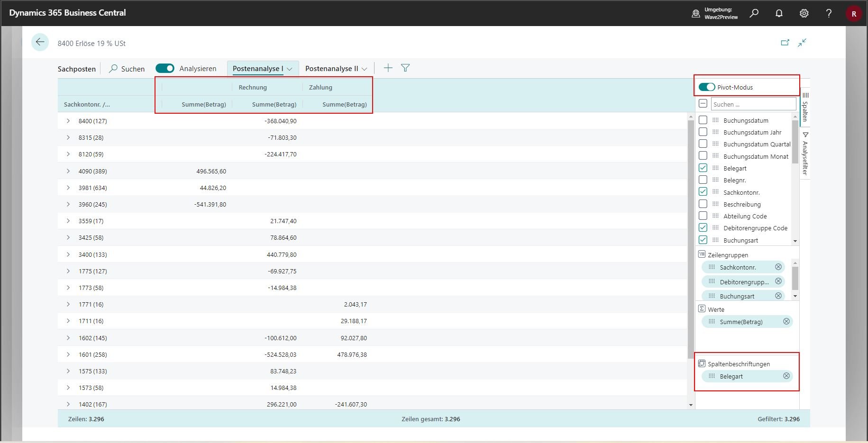Open the Spalten side tab
This screenshot has height=443, width=868.
tap(805, 107)
